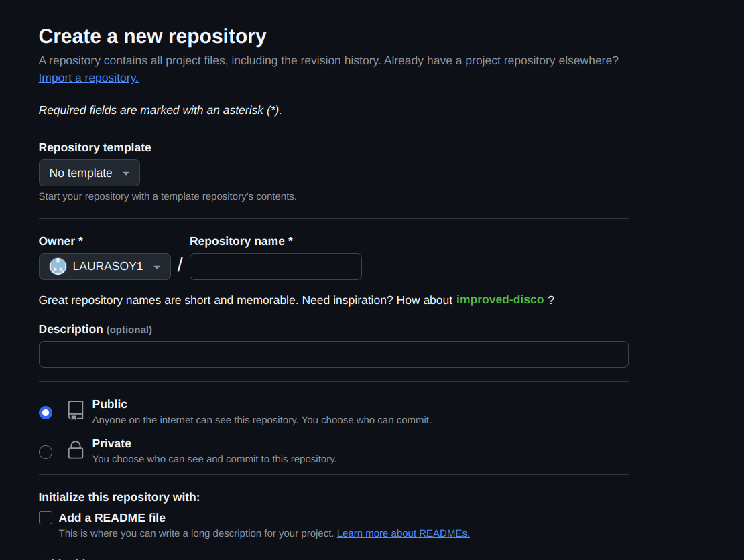744x560 pixels.
Task: Open the Owner account dropdown
Action: 105,266
